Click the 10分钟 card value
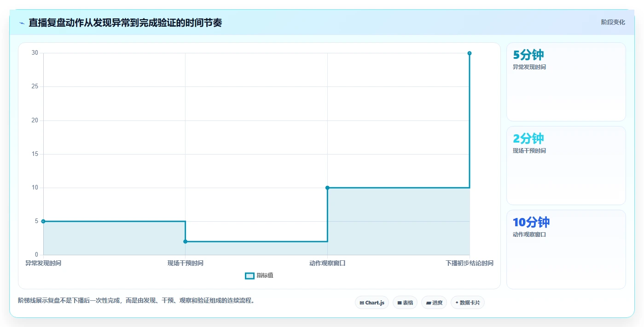This screenshot has height=327, width=644. click(x=531, y=222)
